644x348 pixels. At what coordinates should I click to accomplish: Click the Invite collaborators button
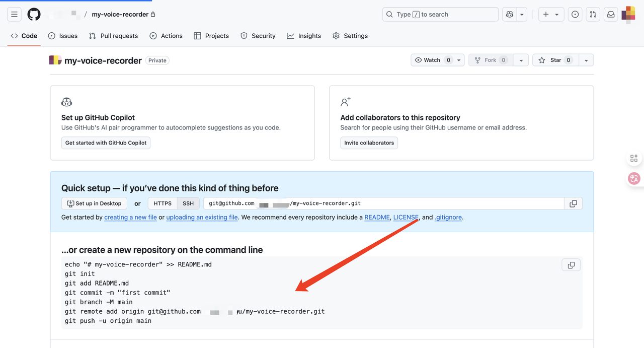coord(369,143)
